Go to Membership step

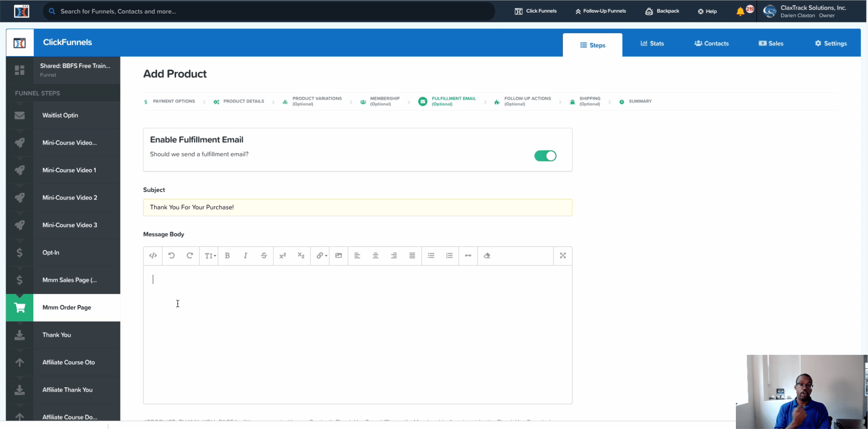coord(380,101)
